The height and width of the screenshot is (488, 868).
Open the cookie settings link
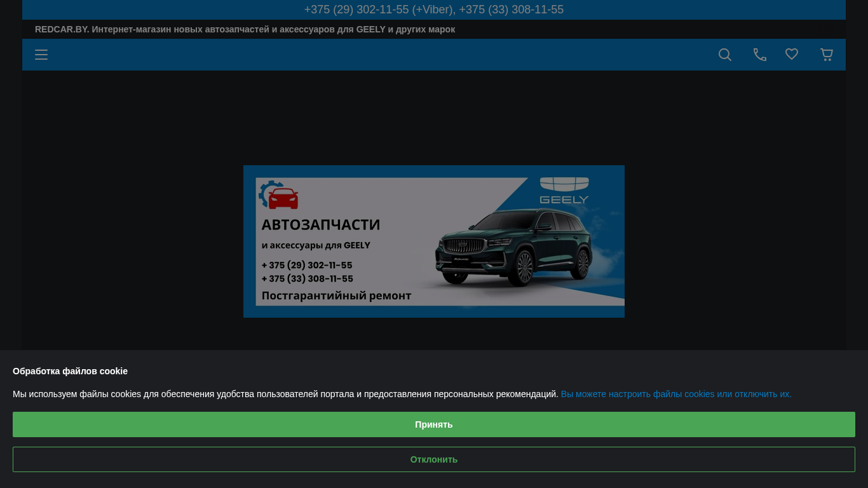click(676, 394)
